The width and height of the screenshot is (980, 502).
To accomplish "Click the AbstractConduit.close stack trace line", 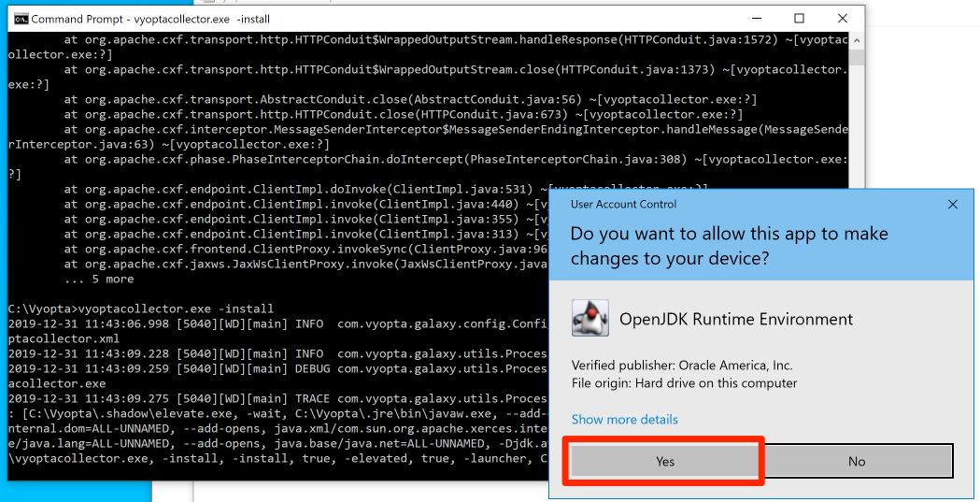I will point(411,99).
